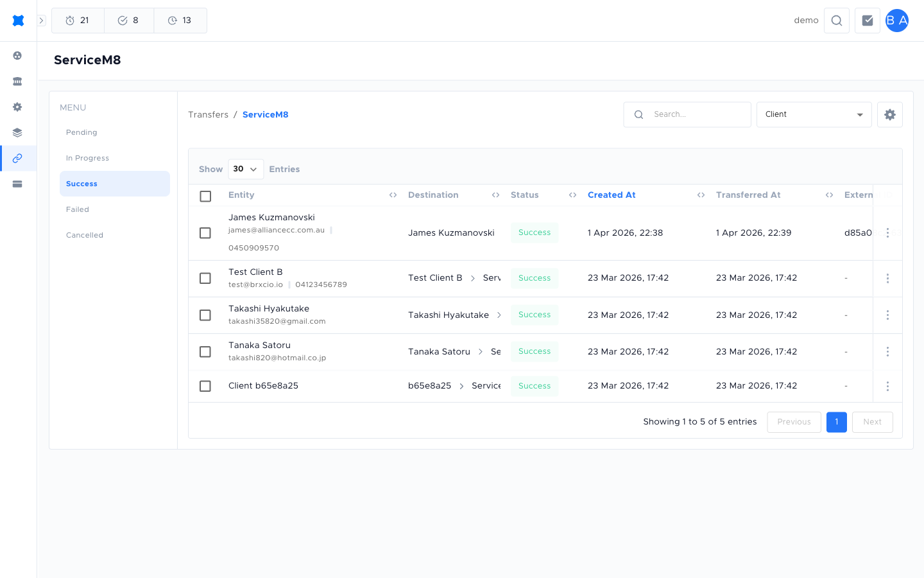Open table settings gear button

[x=890, y=114]
